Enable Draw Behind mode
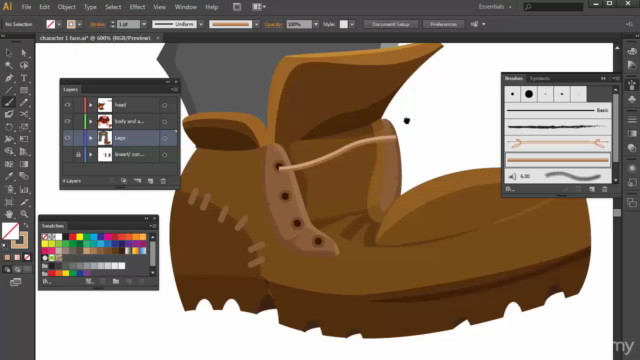Image resolution: width=640 pixels, height=360 pixels. pos(17,269)
